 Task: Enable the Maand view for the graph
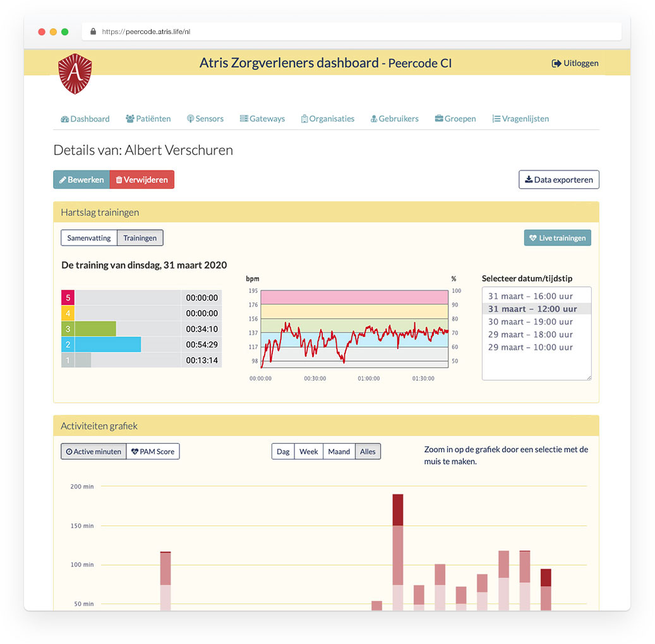(339, 451)
